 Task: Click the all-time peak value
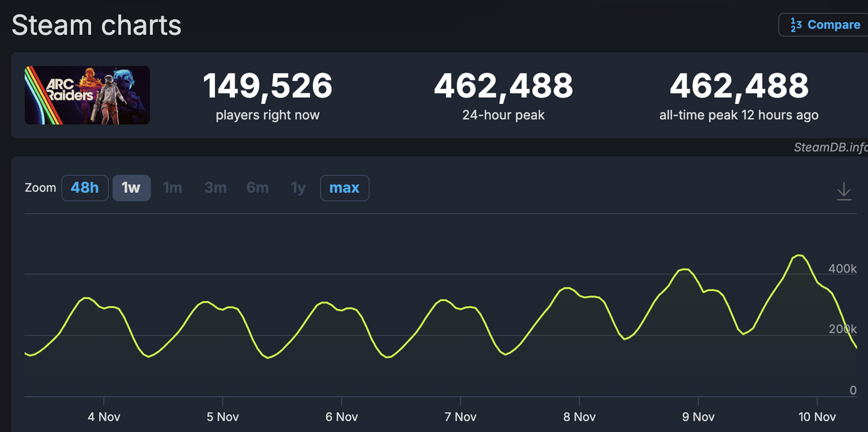[x=739, y=86]
